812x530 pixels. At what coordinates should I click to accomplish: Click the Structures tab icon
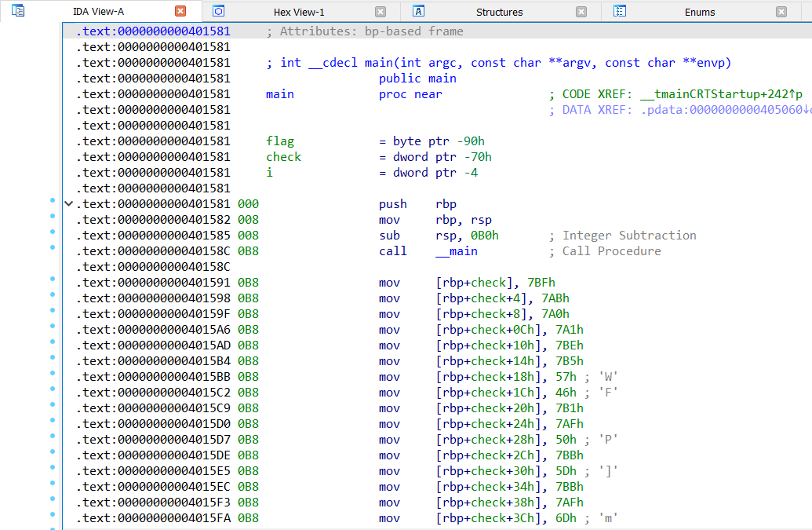(x=419, y=11)
